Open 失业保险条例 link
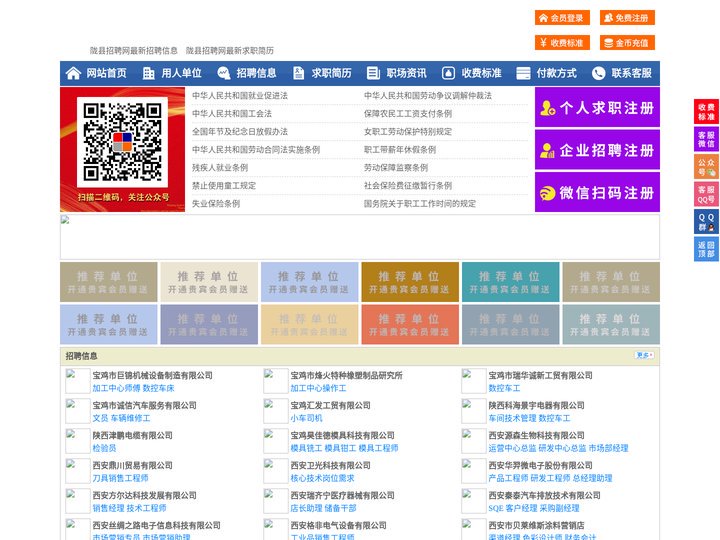This screenshot has width=720, height=540. tap(216, 203)
